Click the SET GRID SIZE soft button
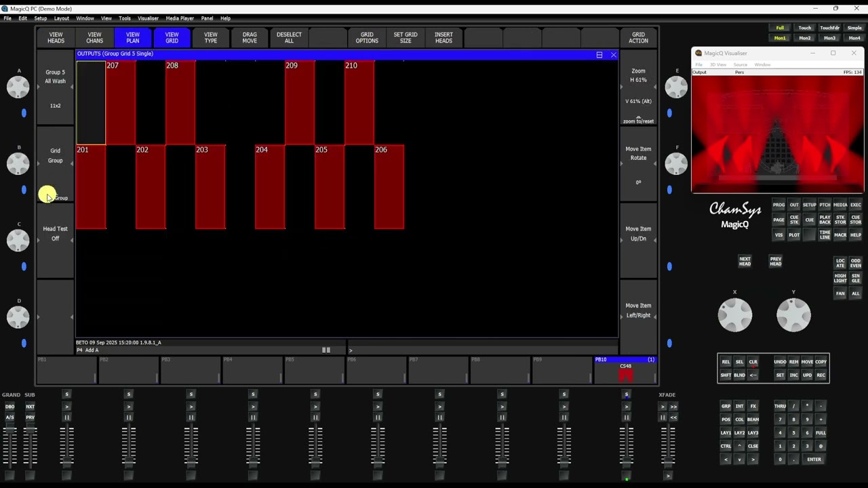Screen dimensions: 868x488 tap(406, 38)
